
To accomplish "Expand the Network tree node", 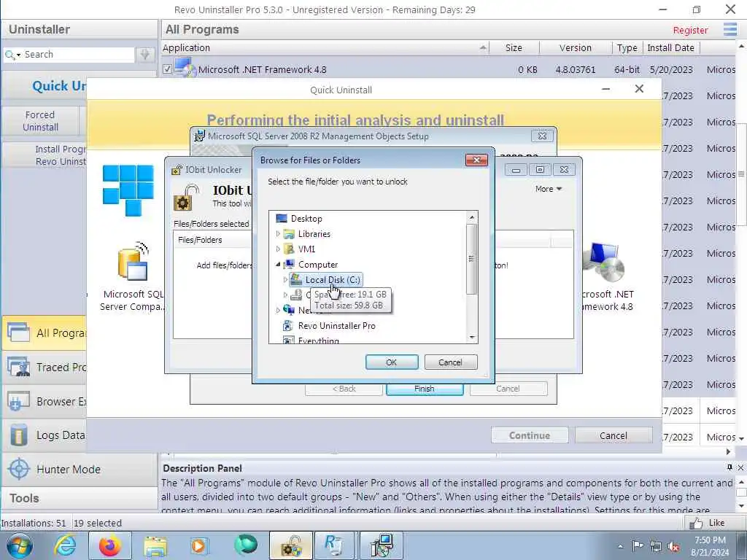I will tap(278, 310).
